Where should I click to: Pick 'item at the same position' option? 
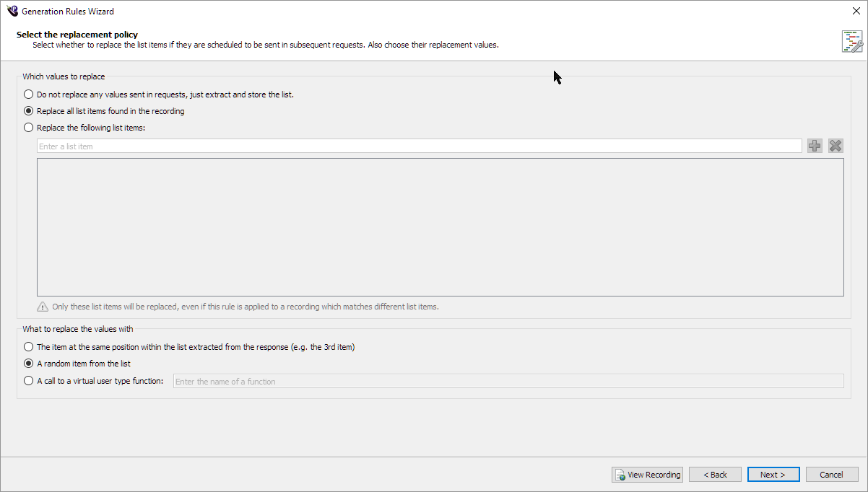(29, 347)
